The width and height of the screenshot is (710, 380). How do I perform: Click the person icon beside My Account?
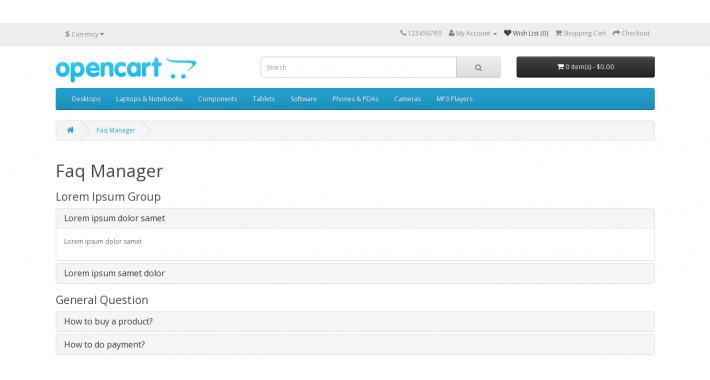click(451, 33)
